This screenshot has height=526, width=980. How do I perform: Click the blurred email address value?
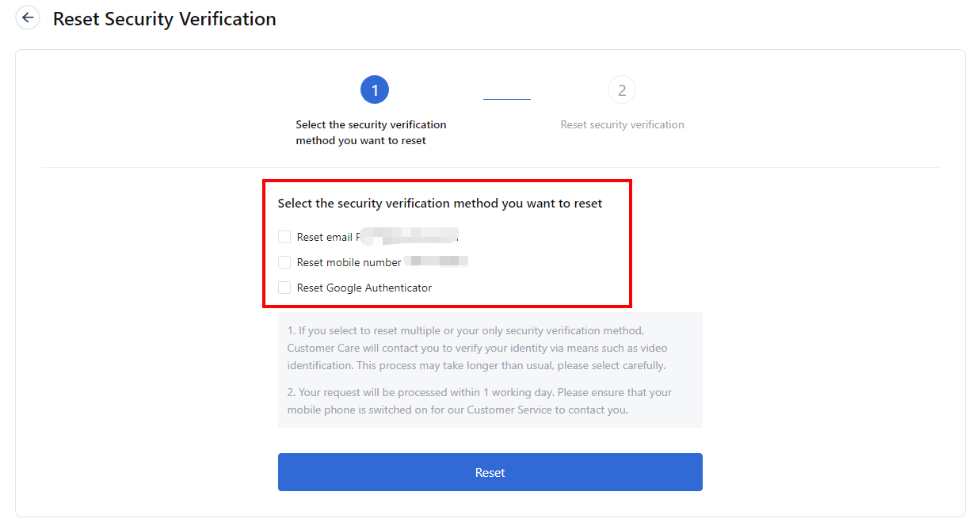pos(408,235)
